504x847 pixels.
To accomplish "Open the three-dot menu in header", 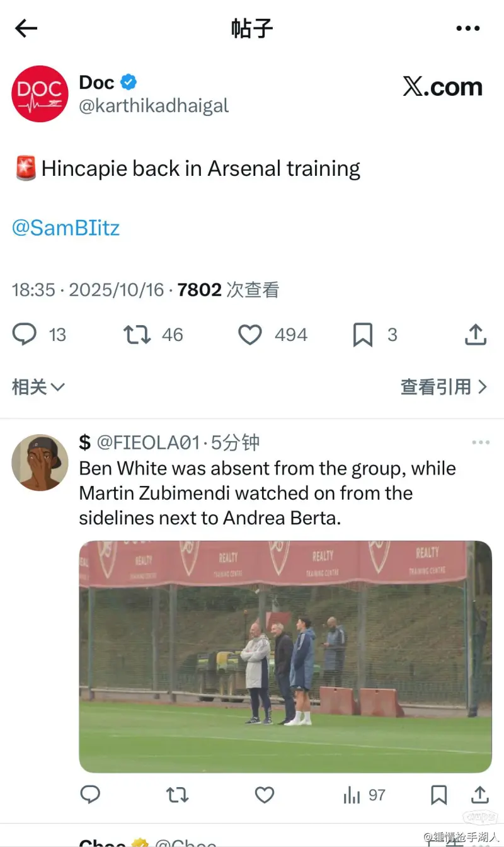I will 468,28.
